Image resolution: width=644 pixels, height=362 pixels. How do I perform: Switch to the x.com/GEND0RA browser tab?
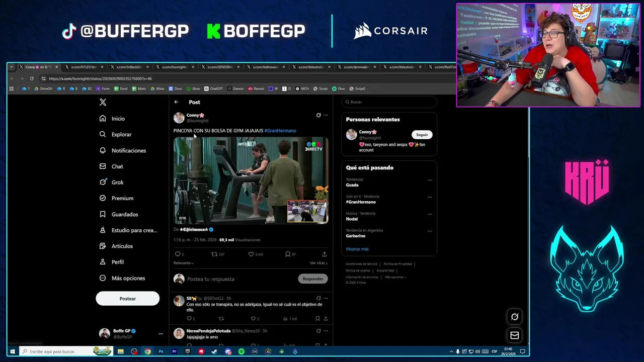tap(220, 67)
